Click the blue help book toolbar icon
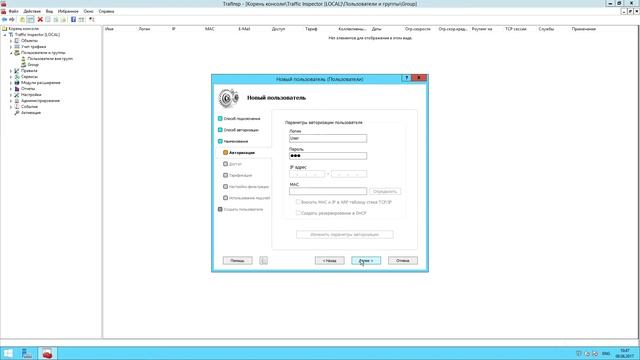 point(73,20)
